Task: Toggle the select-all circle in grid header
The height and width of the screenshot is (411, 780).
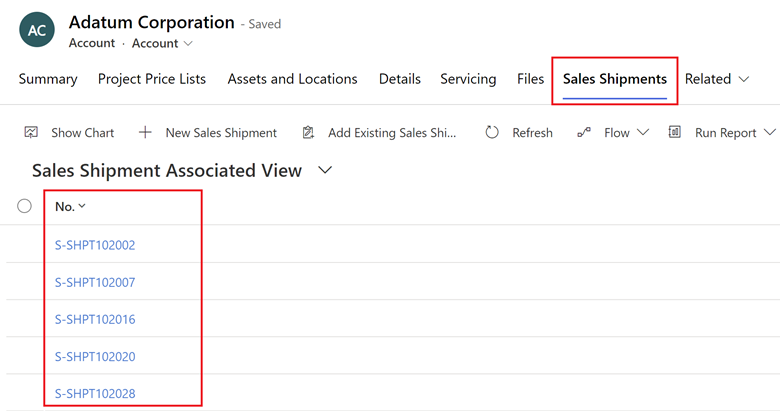Action: coord(24,206)
